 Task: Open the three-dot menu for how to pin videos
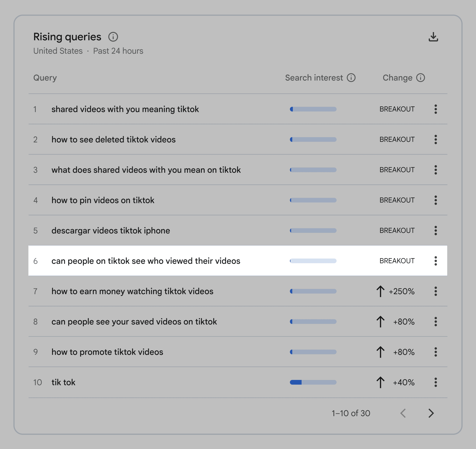pos(436,200)
